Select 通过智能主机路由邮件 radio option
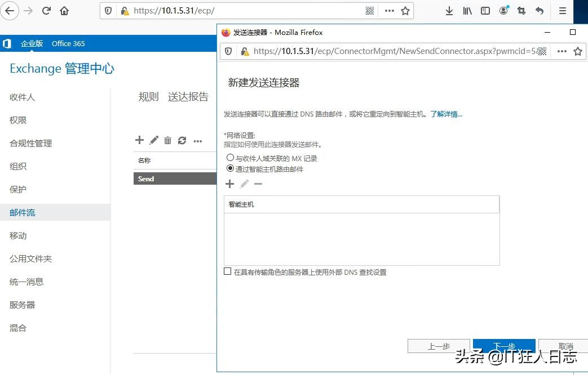588x375 pixels. 230,168
